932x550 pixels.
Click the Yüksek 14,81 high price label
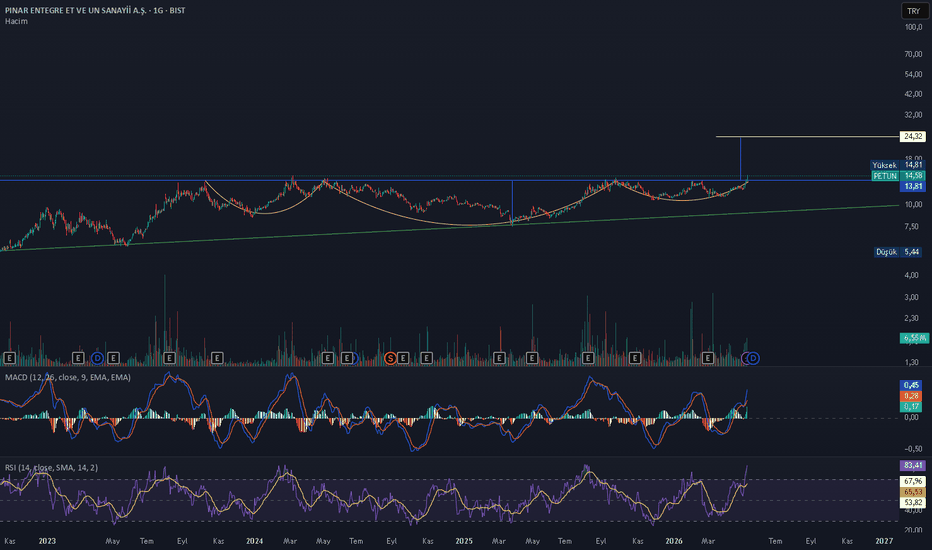point(898,165)
